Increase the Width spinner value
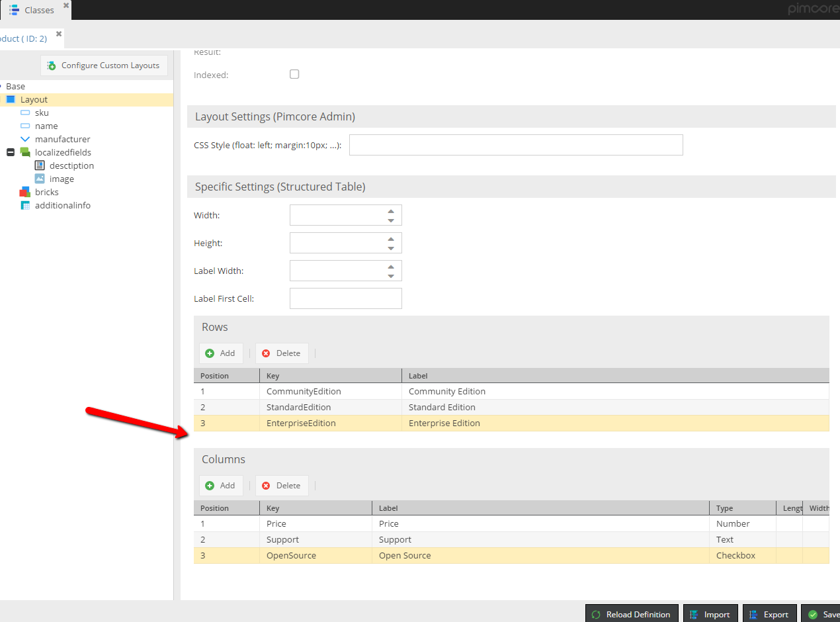This screenshot has height=622, width=840. click(391, 211)
